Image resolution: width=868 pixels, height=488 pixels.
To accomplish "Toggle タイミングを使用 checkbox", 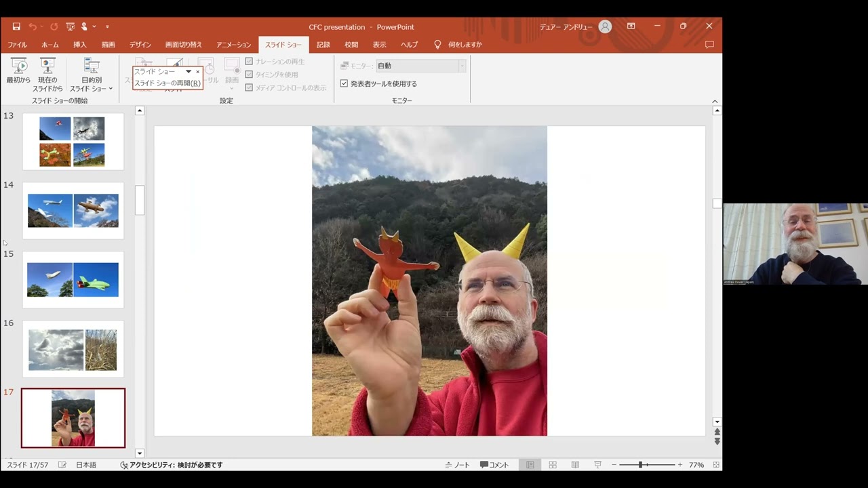I will (249, 75).
